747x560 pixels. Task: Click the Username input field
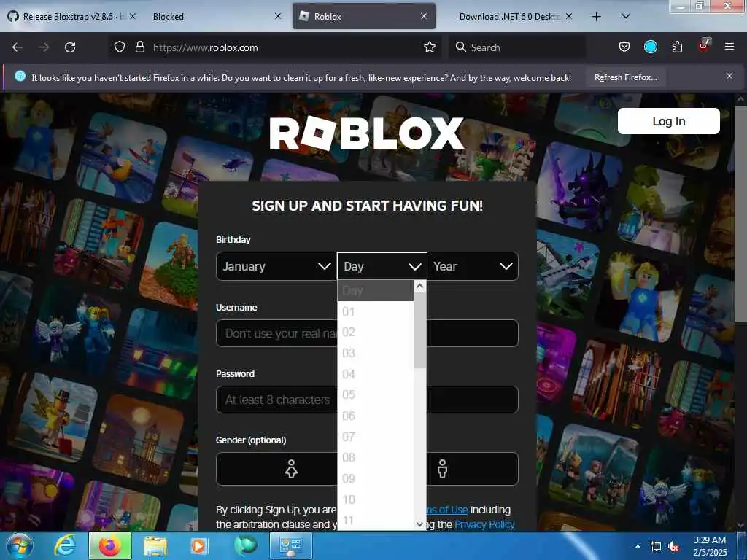367,333
